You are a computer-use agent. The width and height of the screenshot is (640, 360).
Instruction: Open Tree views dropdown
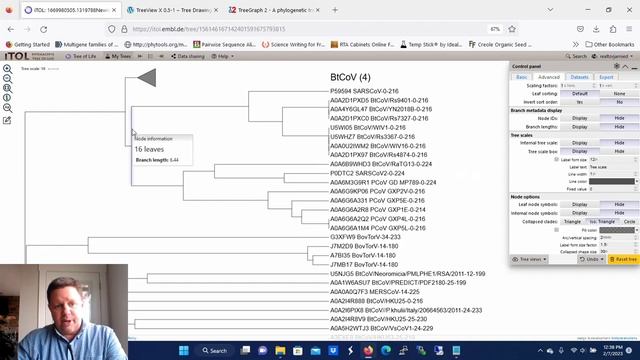(x=529, y=259)
